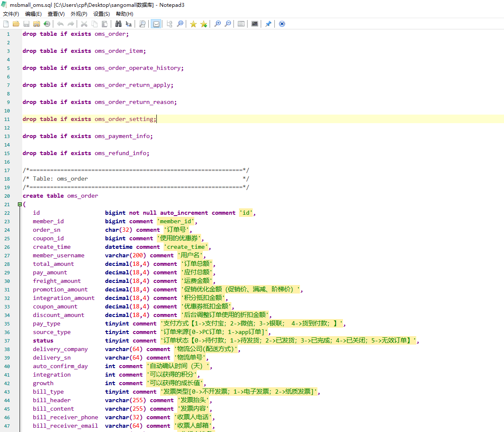Open the scheme list window icon
The height and width of the screenshot is (432, 504).
pos(241,24)
